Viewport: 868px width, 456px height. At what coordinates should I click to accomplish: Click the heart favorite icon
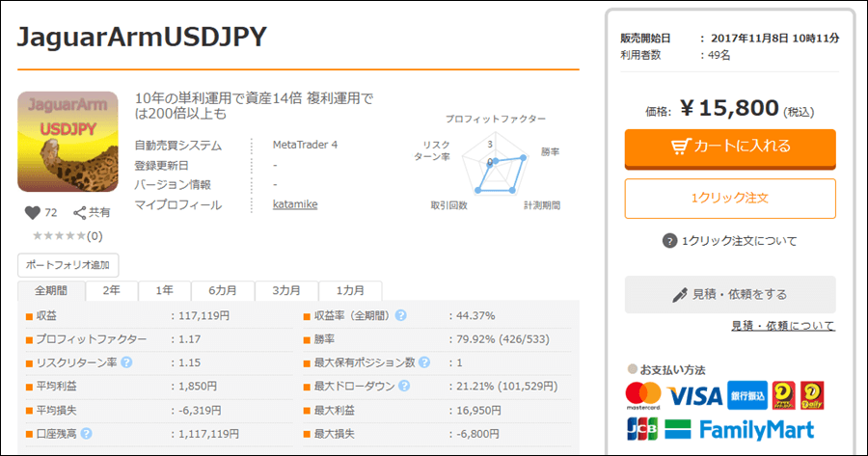33,212
